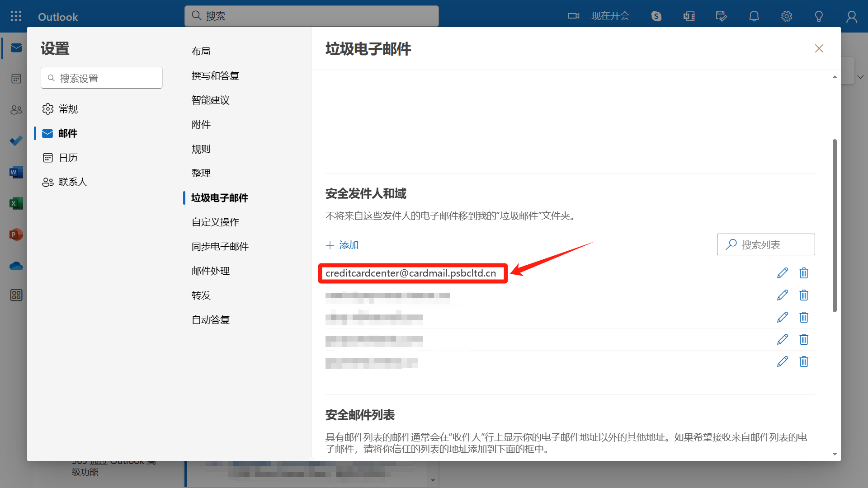The image size is (868, 488).
Task: Expand the chevron behind the dialog's right edge
Action: click(x=860, y=77)
